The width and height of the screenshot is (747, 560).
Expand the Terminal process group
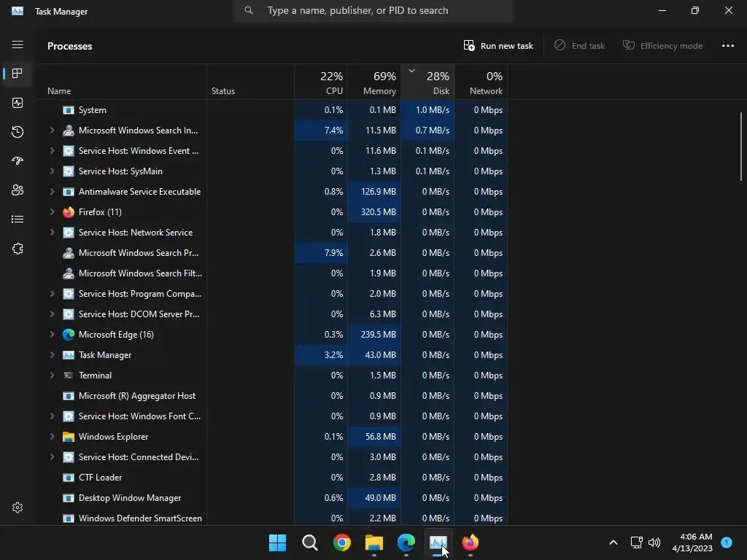[x=52, y=376]
